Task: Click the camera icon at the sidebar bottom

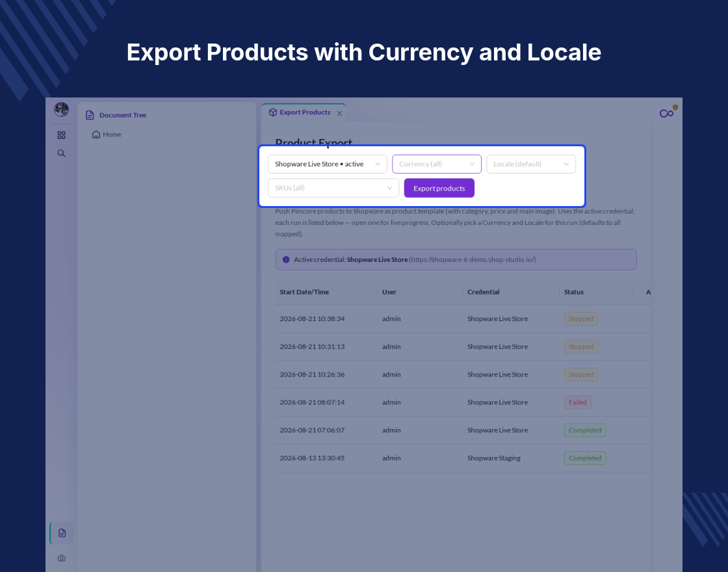Action: (61, 558)
